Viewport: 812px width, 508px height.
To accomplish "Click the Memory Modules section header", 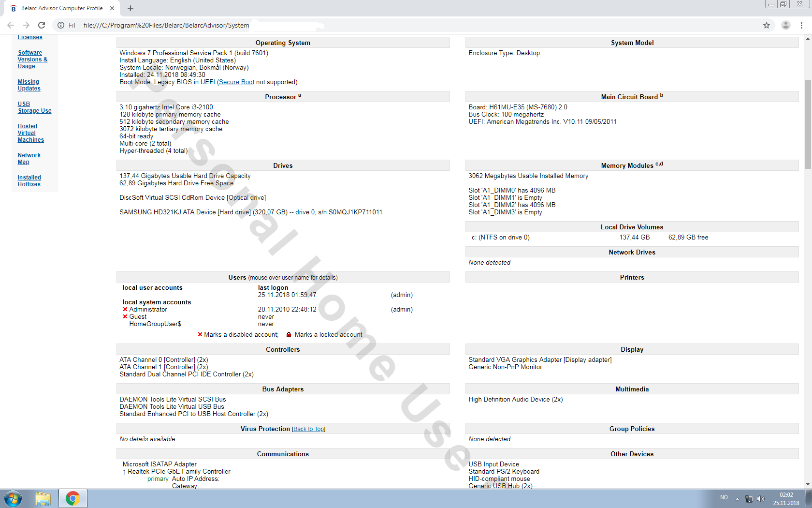I will pos(632,165).
